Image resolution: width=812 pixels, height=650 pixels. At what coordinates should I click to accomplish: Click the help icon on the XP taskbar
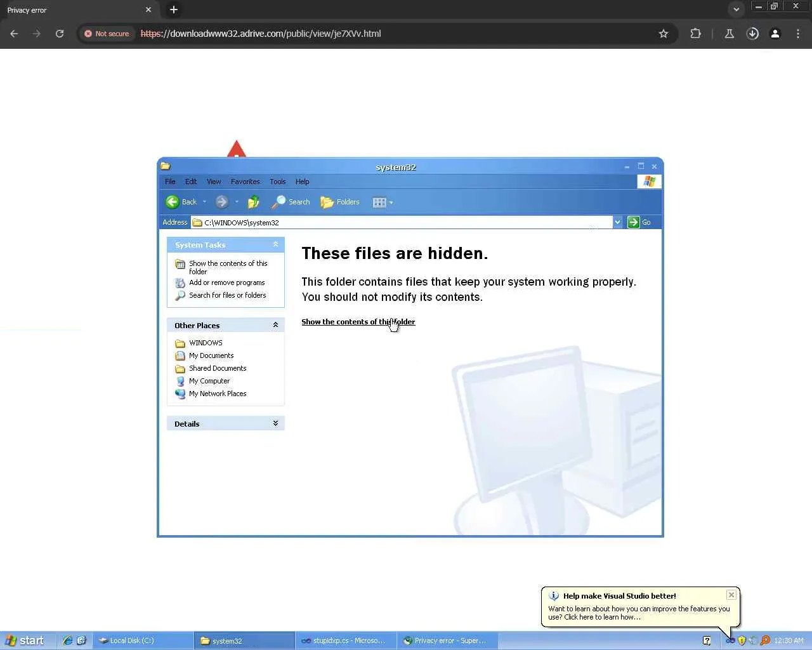coord(707,640)
